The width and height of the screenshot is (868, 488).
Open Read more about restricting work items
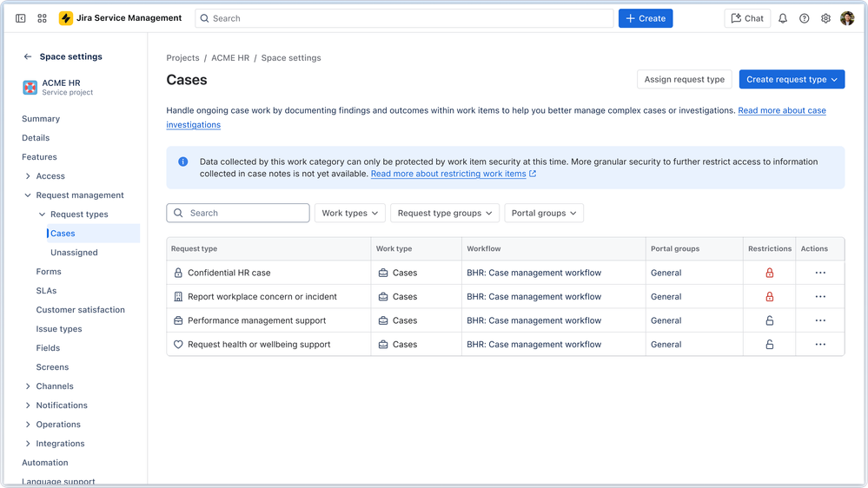tap(448, 174)
